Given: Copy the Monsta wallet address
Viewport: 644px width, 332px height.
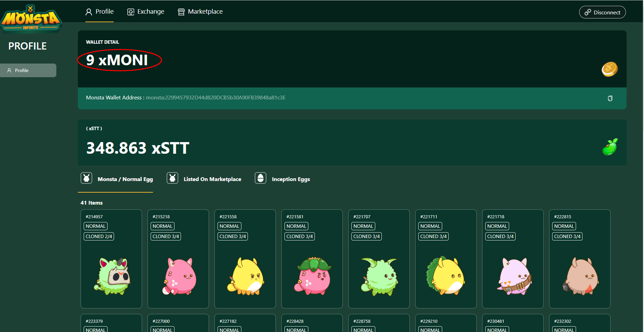Looking at the screenshot, I should [610, 98].
